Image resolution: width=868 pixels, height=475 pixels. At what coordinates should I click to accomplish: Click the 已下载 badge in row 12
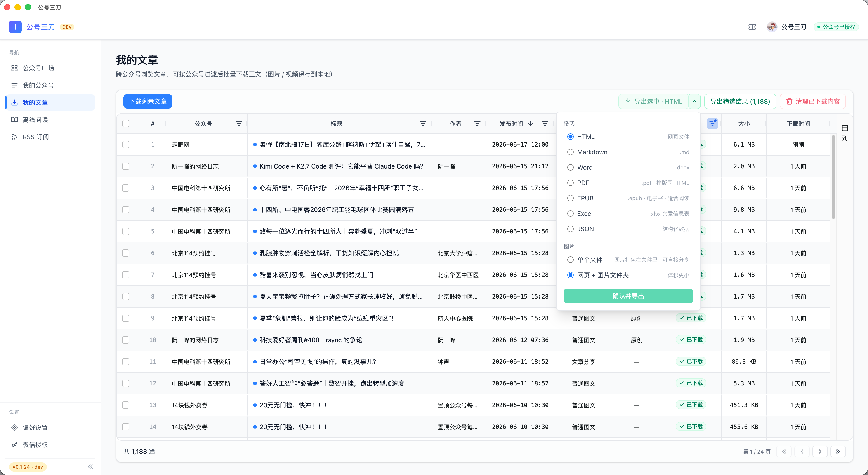(691, 383)
